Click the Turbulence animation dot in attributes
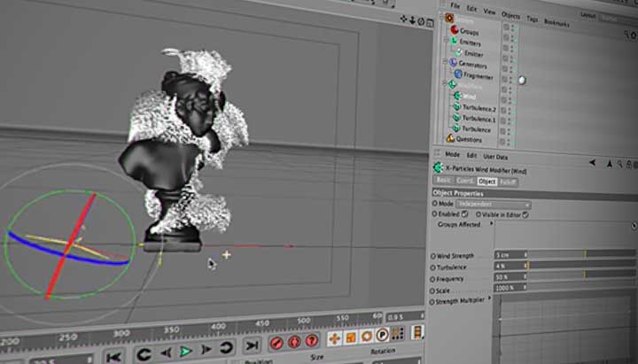Viewport: 638px width, 364px height. [433, 268]
